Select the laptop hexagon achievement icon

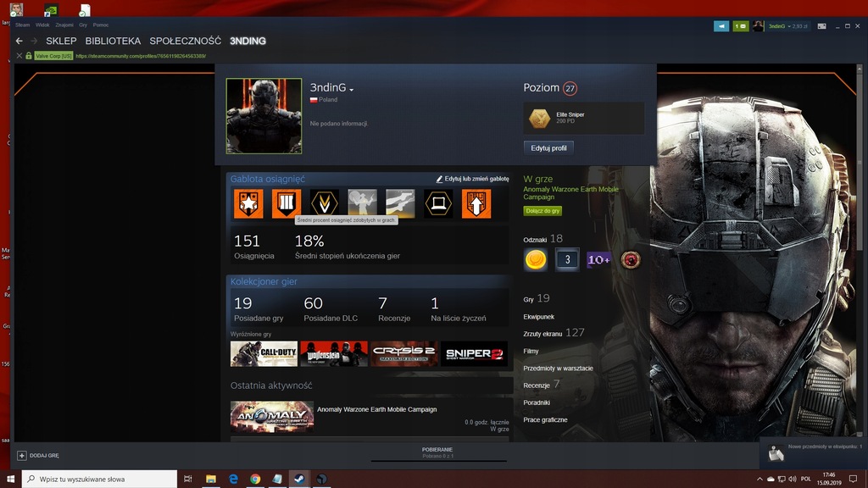point(438,203)
